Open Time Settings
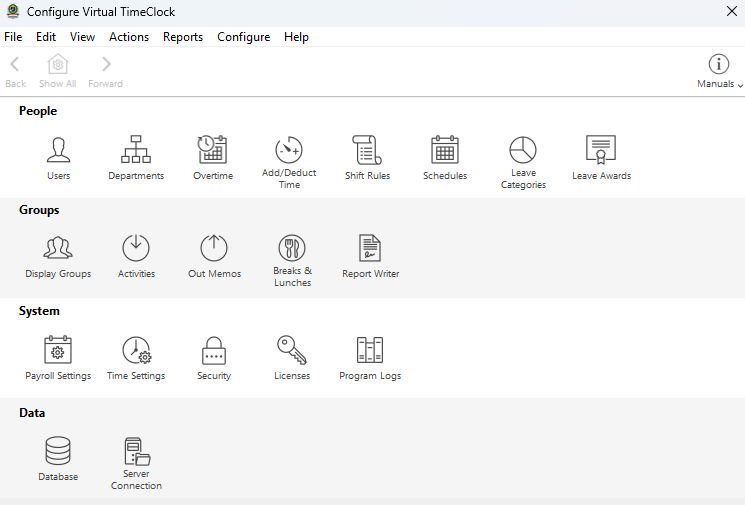 [136, 358]
